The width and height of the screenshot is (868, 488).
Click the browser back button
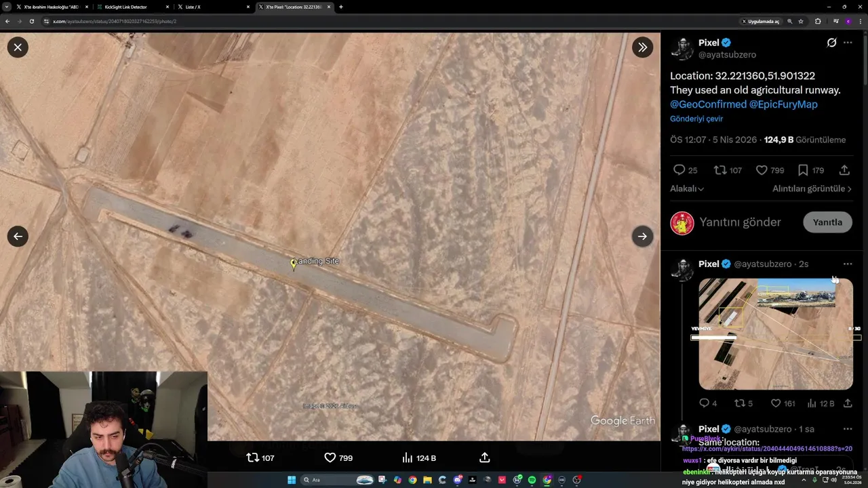7,21
